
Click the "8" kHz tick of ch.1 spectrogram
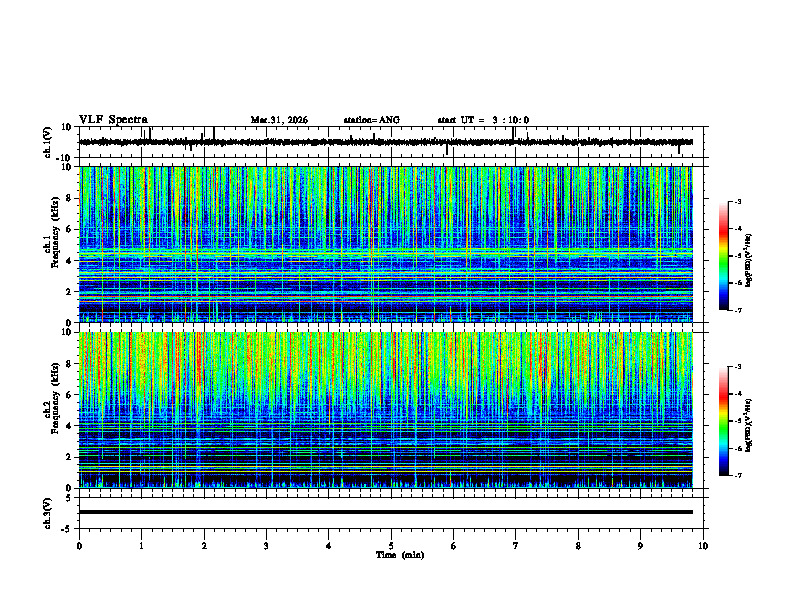pos(69,198)
